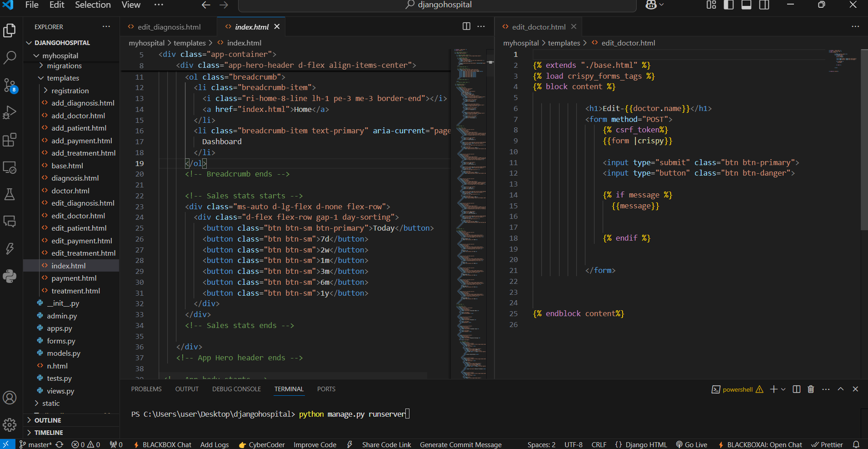This screenshot has height=449, width=868.
Task: Open base.html in explorer
Action: tap(67, 166)
